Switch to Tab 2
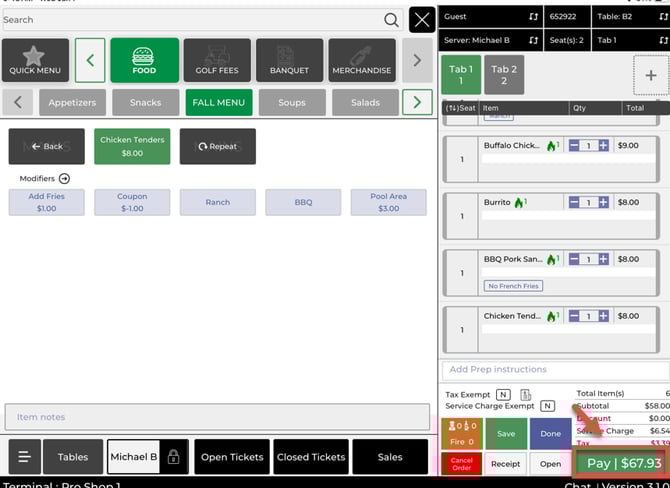 tap(502, 75)
